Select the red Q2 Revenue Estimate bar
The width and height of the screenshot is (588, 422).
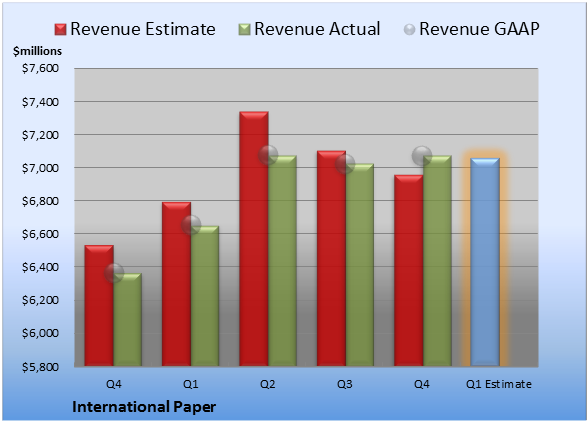point(254,239)
